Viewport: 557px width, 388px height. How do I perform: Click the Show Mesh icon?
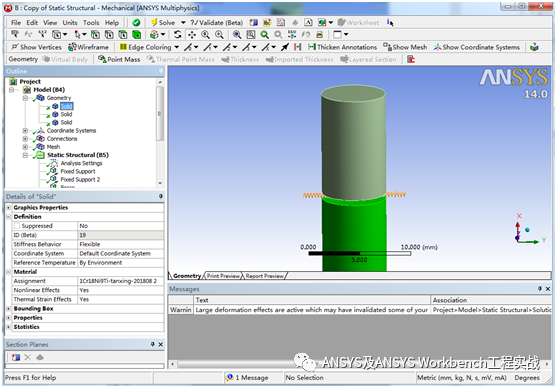click(387, 47)
